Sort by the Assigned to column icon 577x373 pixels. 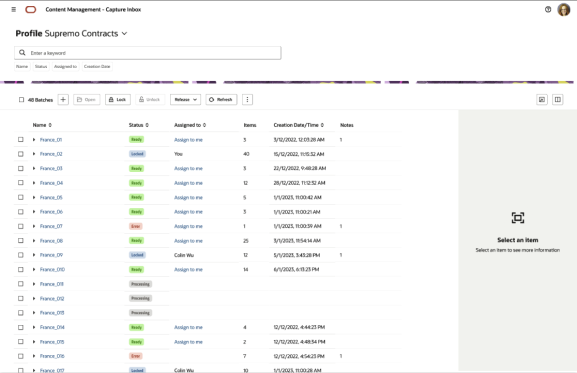[x=204, y=125]
